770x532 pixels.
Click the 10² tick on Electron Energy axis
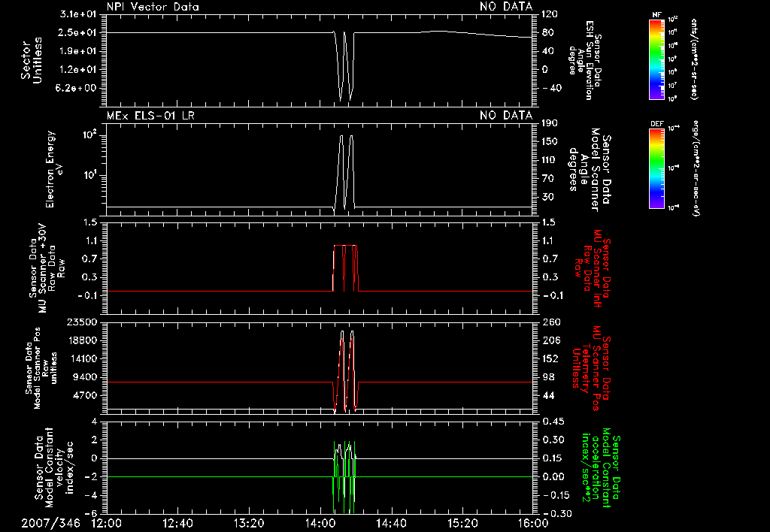pyautogui.click(x=89, y=134)
